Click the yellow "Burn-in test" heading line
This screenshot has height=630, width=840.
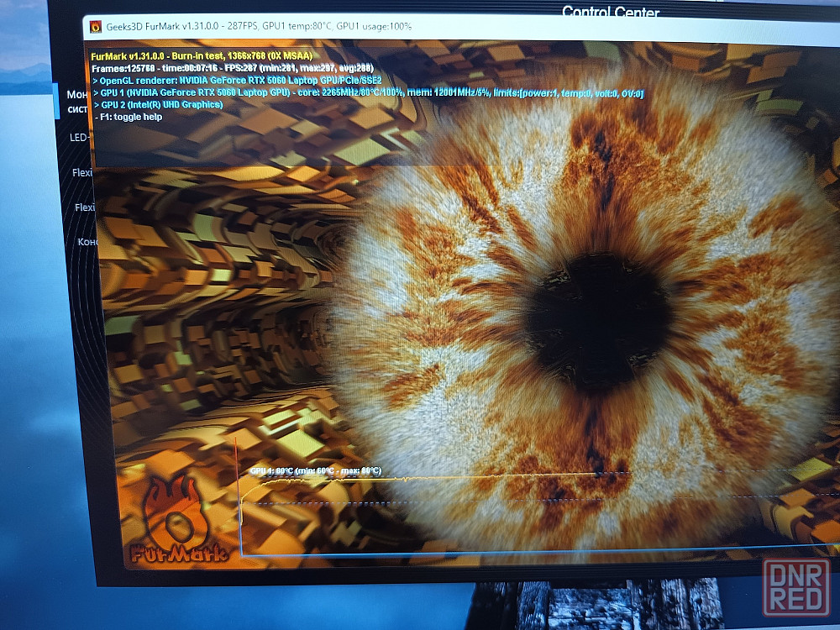[202, 55]
